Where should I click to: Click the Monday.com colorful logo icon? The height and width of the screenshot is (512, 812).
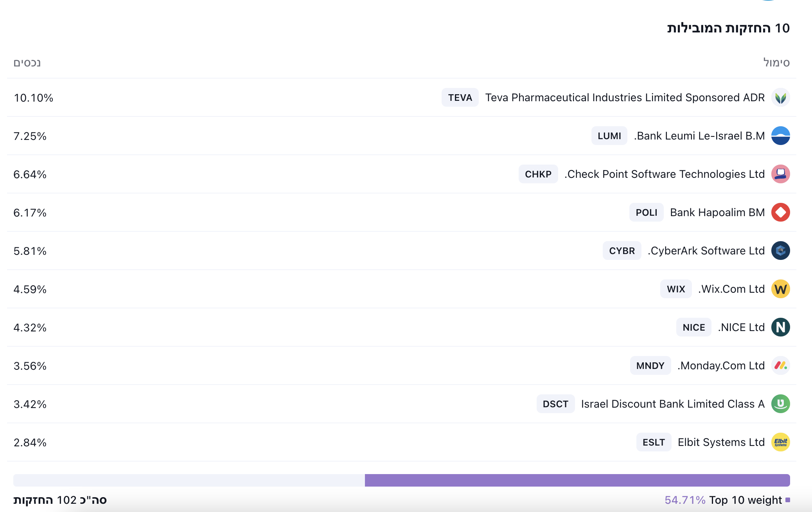(780, 365)
